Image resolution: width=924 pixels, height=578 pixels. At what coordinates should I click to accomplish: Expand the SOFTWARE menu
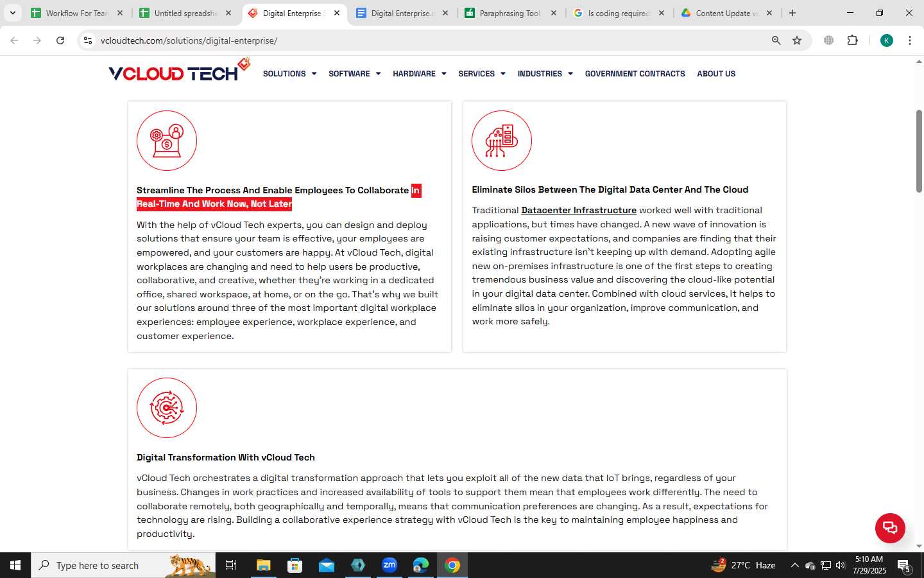[354, 74]
